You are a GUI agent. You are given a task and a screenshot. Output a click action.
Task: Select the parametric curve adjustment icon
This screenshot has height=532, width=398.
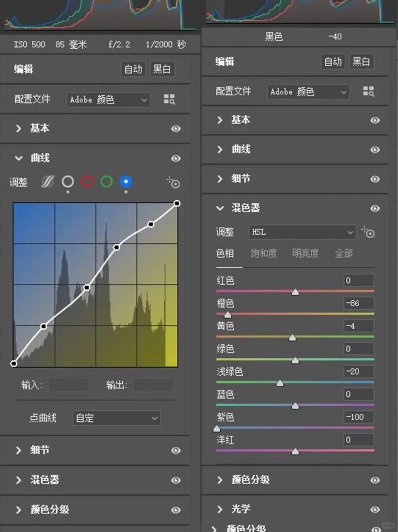click(x=46, y=181)
